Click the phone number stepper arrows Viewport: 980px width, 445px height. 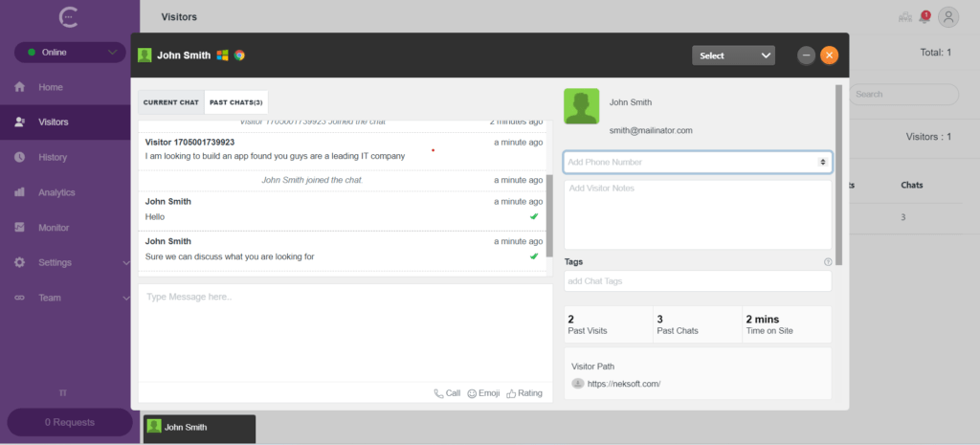[823, 162]
